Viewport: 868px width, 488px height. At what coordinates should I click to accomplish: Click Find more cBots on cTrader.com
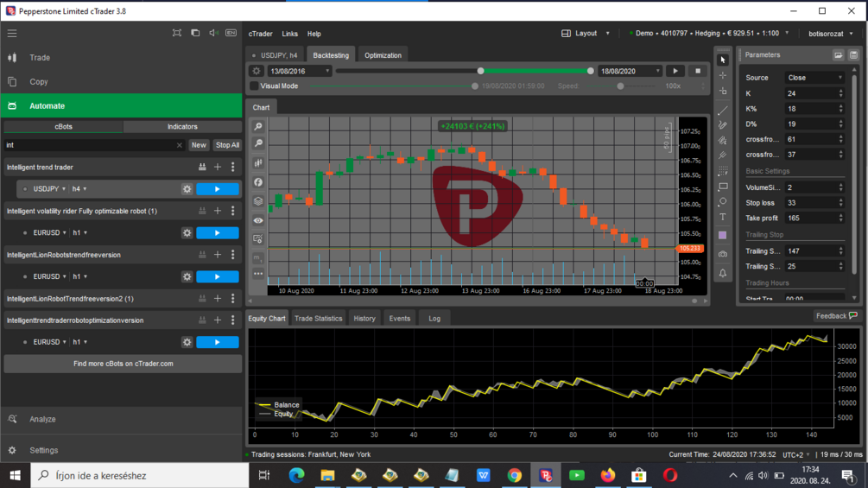click(123, 364)
